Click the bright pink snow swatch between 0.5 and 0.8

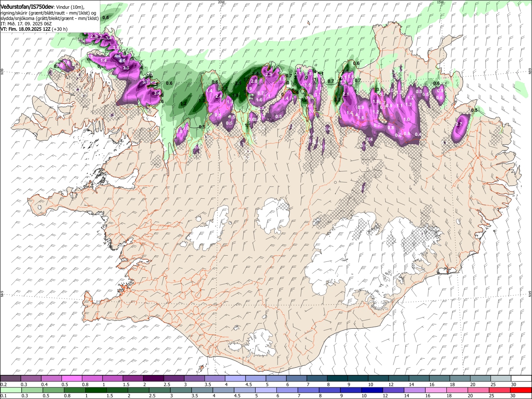tap(71, 379)
